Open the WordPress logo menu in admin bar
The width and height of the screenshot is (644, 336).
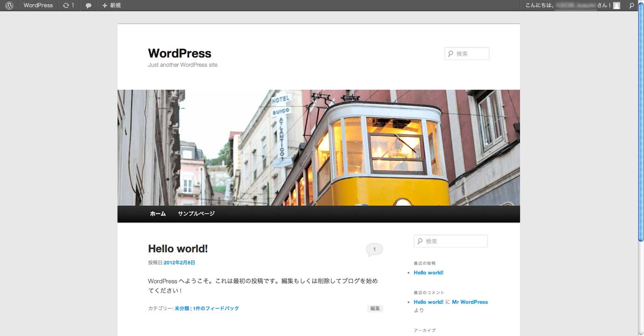pyautogui.click(x=9, y=6)
